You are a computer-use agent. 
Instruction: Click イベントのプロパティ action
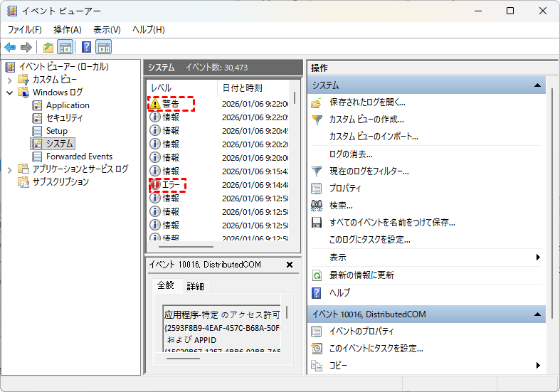[361, 332]
